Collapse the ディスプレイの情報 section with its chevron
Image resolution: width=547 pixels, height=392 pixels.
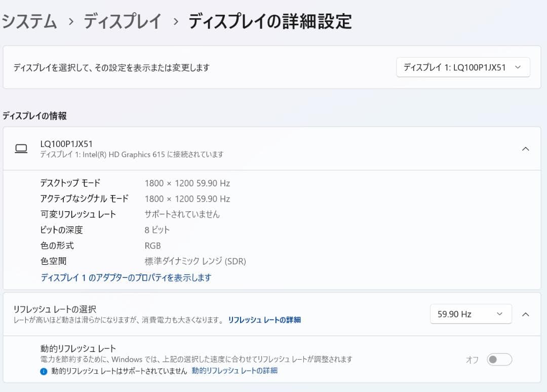pyautogui.click(x=525, y=148)
